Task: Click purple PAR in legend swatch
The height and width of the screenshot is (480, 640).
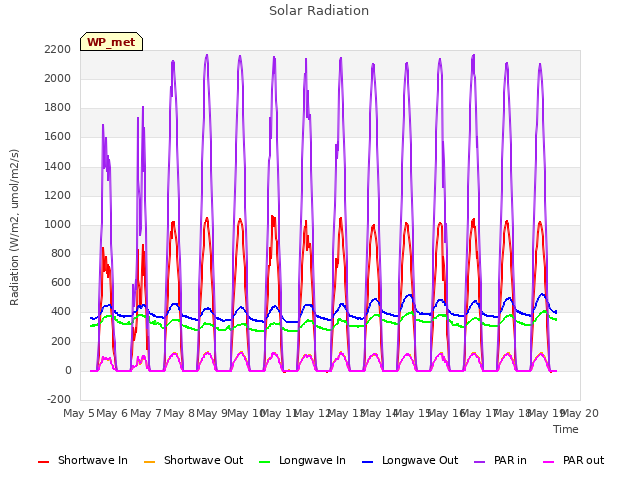Action: coord(480,462)
